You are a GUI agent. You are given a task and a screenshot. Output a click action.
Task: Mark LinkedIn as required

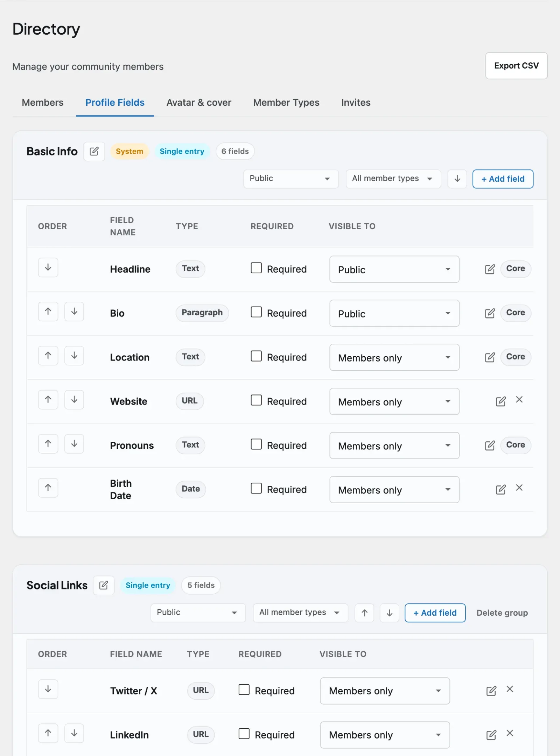(x=244, y=734)
